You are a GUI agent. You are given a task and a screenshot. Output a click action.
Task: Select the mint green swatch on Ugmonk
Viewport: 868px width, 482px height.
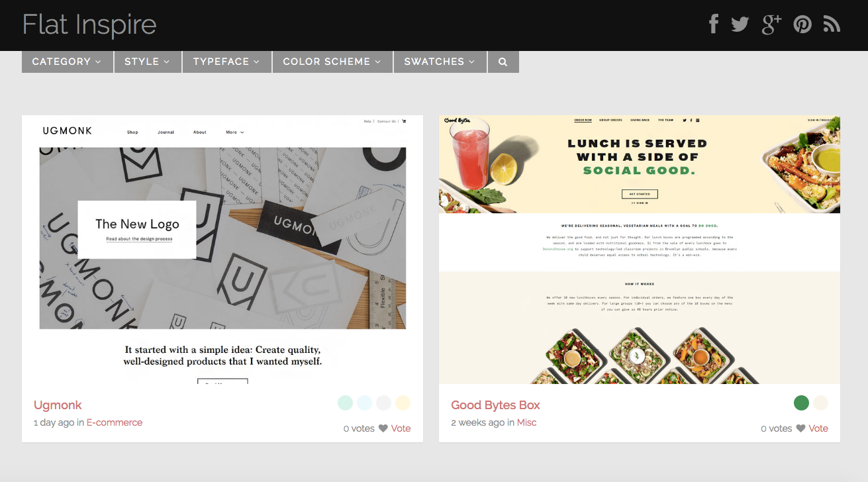(x=345, y=403)
